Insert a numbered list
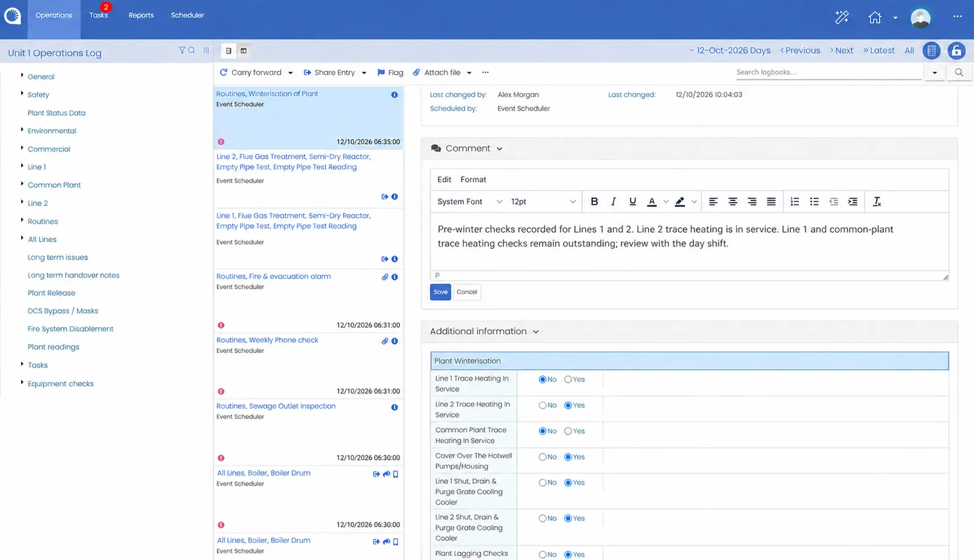974x560 pixels. coord(795,201)
